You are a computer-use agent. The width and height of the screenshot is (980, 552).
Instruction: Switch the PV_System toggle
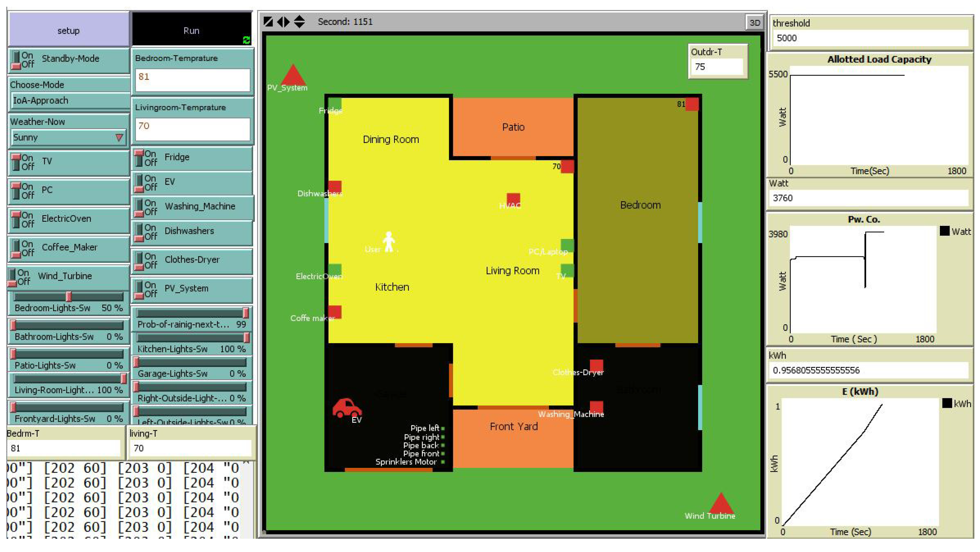click(139, 290)
